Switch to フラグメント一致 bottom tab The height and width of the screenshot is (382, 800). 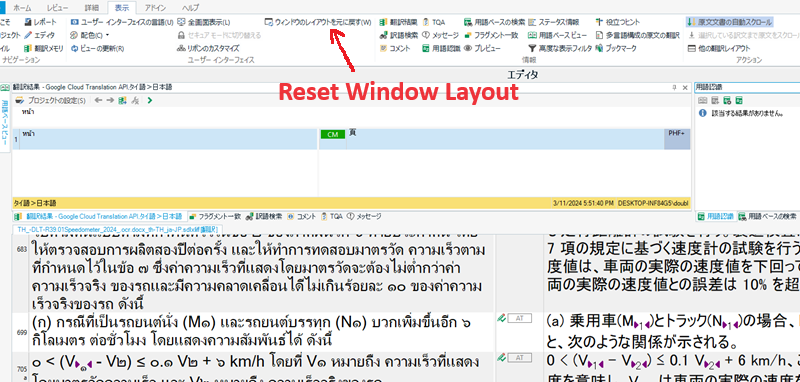[214, 216]
